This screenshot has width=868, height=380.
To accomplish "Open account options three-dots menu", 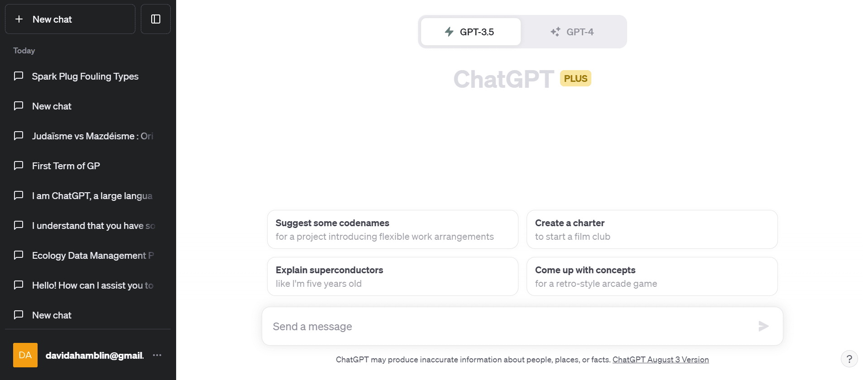I will coord(157,355).
